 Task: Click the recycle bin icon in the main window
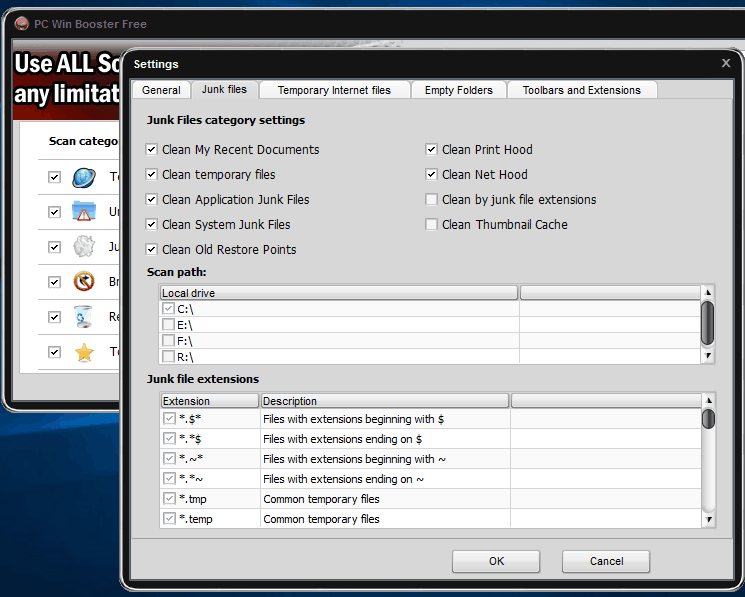(x=84, y=317)
